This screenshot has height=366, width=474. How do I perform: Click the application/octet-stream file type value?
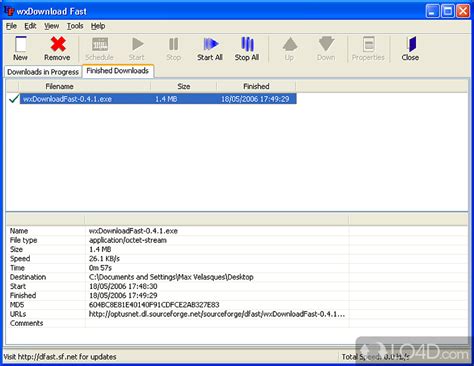pyautogui.click(x=128, y=240)
